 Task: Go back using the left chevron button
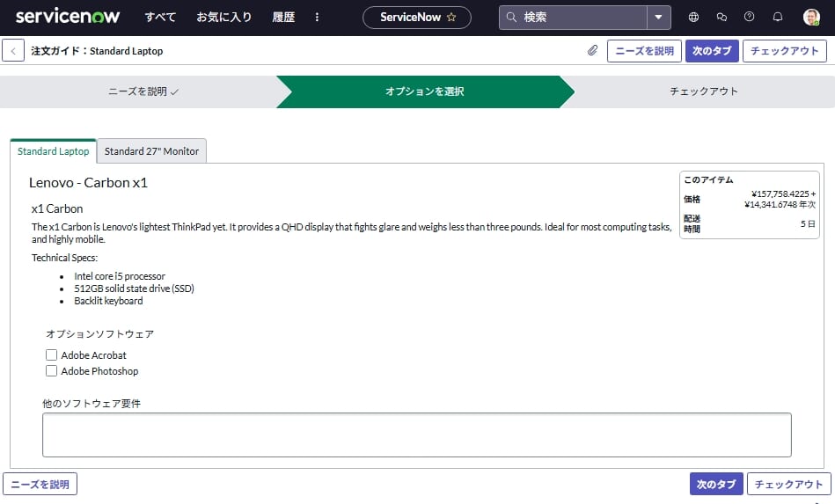pos(13,51)
